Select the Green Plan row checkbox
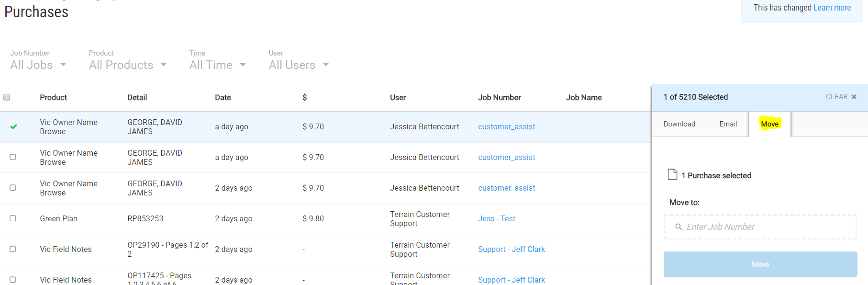The height and width of the screenshot is (285, 868). 13,218
